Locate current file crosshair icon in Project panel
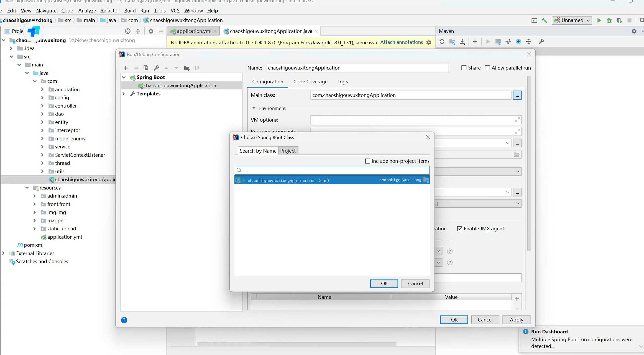The width and height of the screenshot is (644, 355). (x=127, y=31)
